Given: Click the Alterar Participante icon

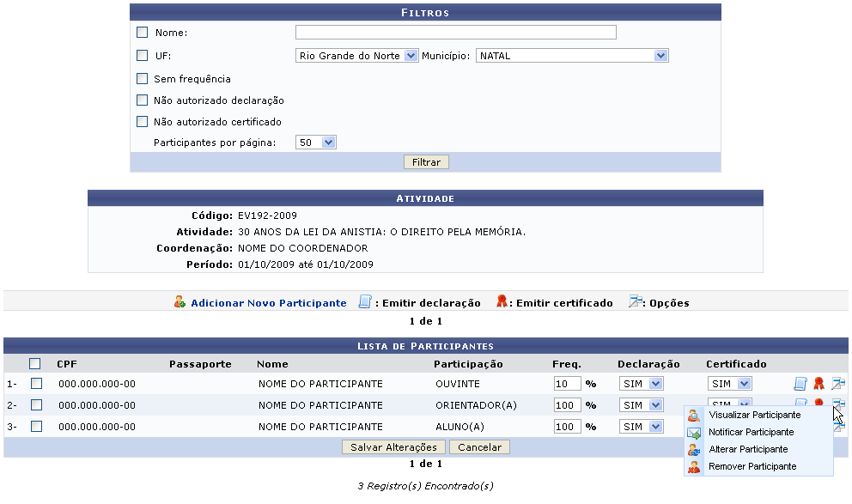Looking at the screenshot, I should 694,450.
